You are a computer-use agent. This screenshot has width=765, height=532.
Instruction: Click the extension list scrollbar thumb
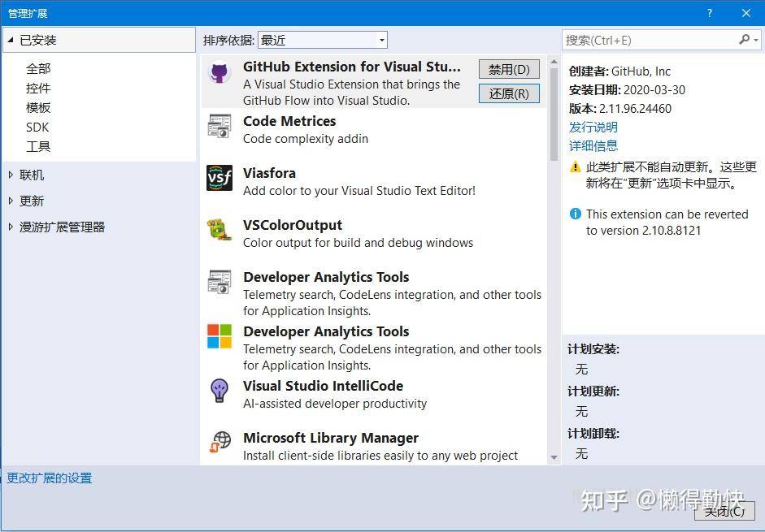[x=554, y=115]
